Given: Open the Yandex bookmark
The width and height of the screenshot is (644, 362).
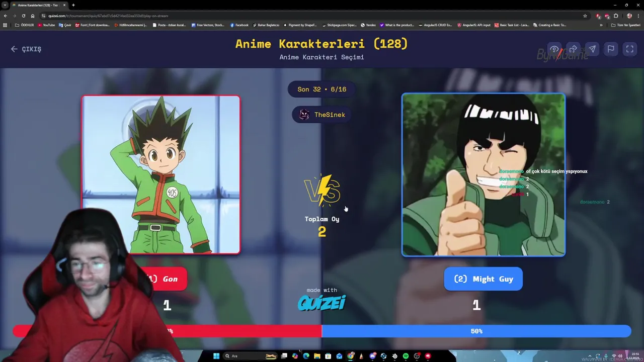Looking at the screenshot, I should coord(368,25).
